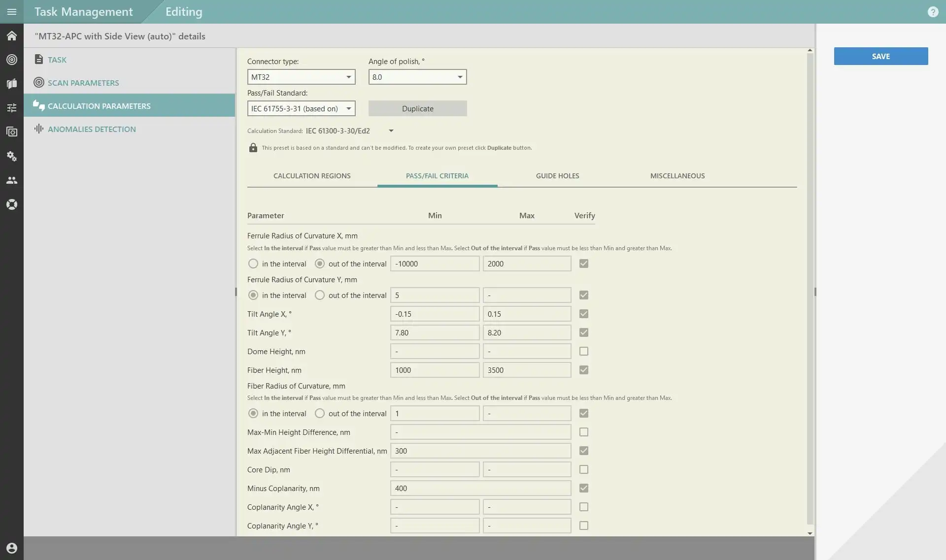Click the sliders settings icon in sidebar
This screenshot has height=560, width=946.
[12, 107]
